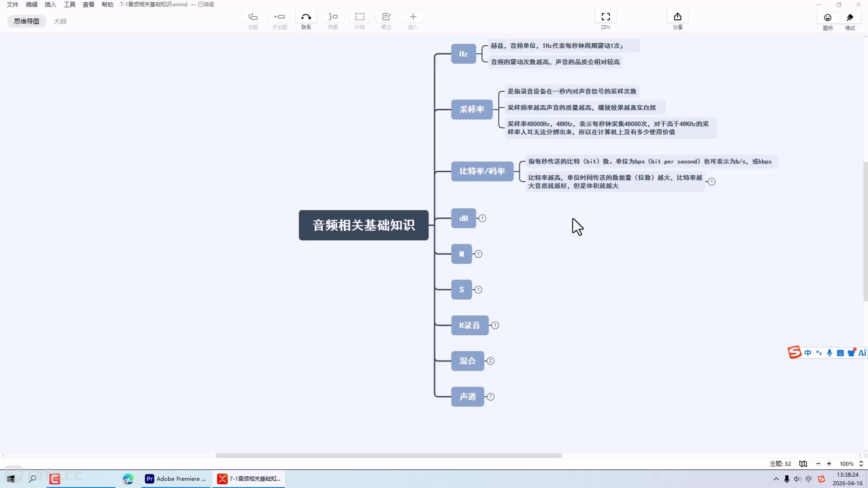Open the Windows Start menu
The height and width of the screenshot is (488, 868).
pos(11,479)
